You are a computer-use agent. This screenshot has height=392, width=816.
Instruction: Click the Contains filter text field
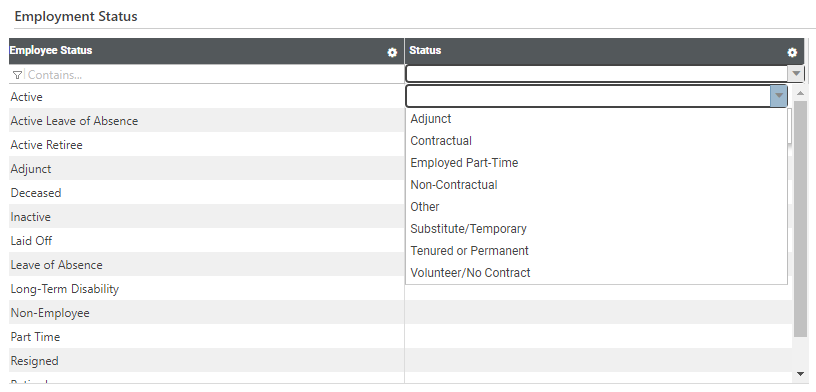coord(213,74)
